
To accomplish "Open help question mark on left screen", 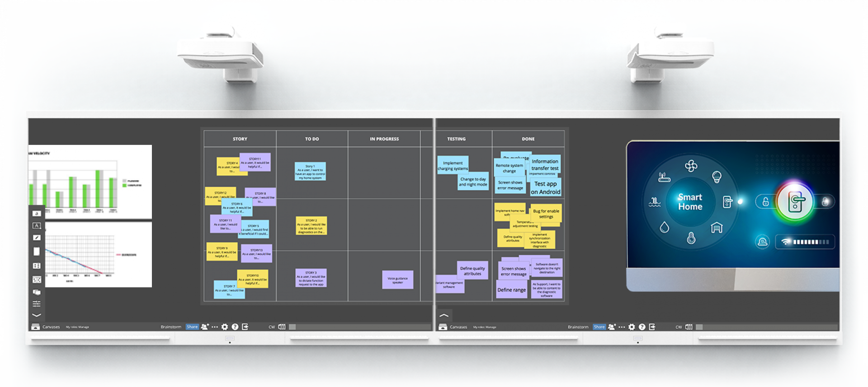I will [235, 327].
